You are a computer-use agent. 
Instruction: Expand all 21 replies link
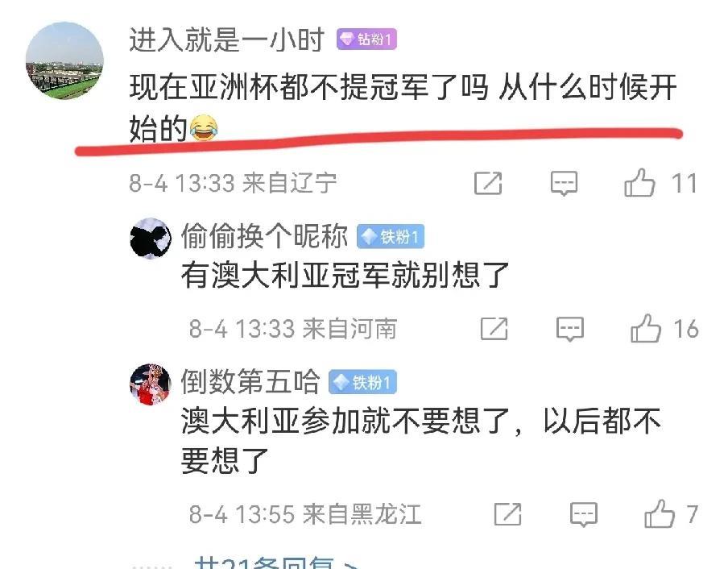(x=276, y=562)
